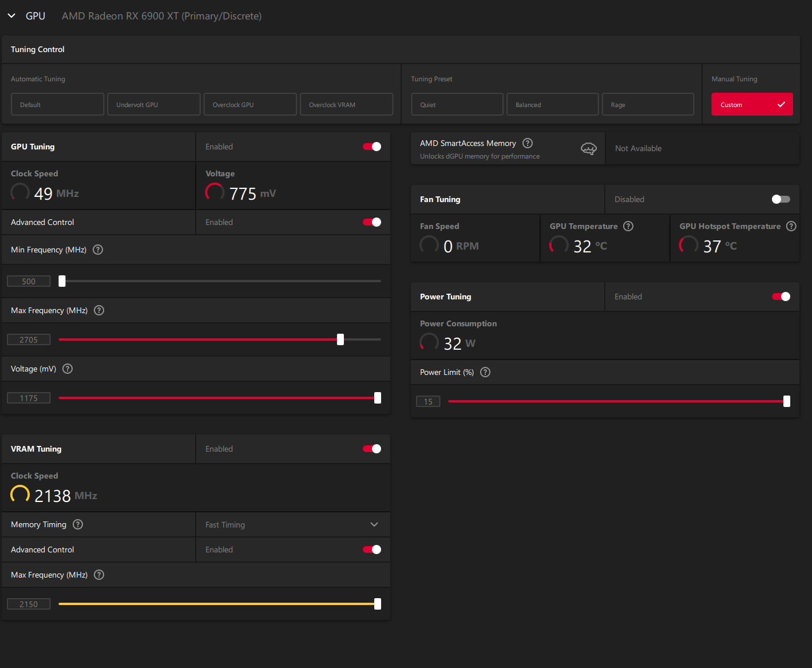Click the GPU temperature gauge
This screenshot has height=668, width=812.
coord(559,244)
